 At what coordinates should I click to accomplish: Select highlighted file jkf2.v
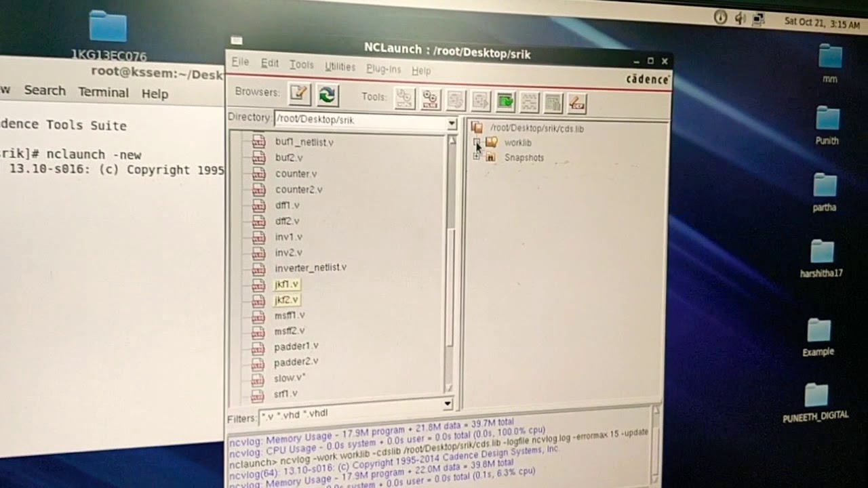(x=286, y=300)
